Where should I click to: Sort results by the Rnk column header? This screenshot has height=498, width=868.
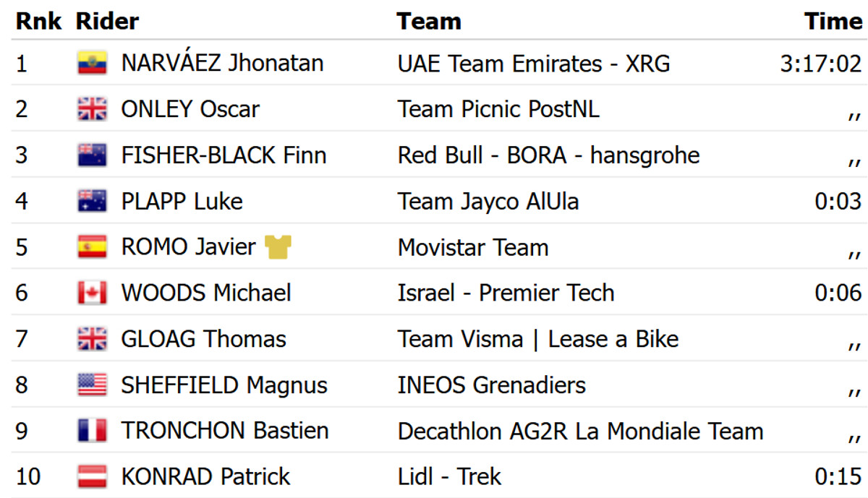click(38, 21)
